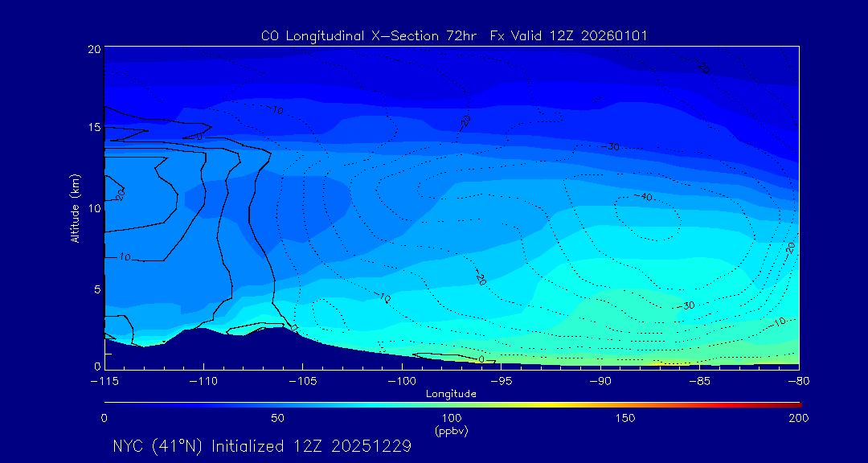Click the longitude tick label "-110"
The image size is (868, 463).
[x=203, y=382]
